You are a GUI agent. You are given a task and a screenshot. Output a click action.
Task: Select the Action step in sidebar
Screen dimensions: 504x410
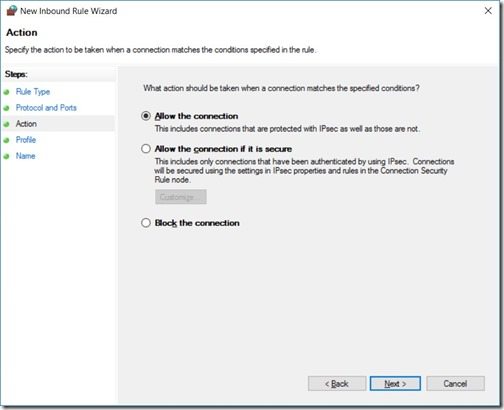point(26,124)
